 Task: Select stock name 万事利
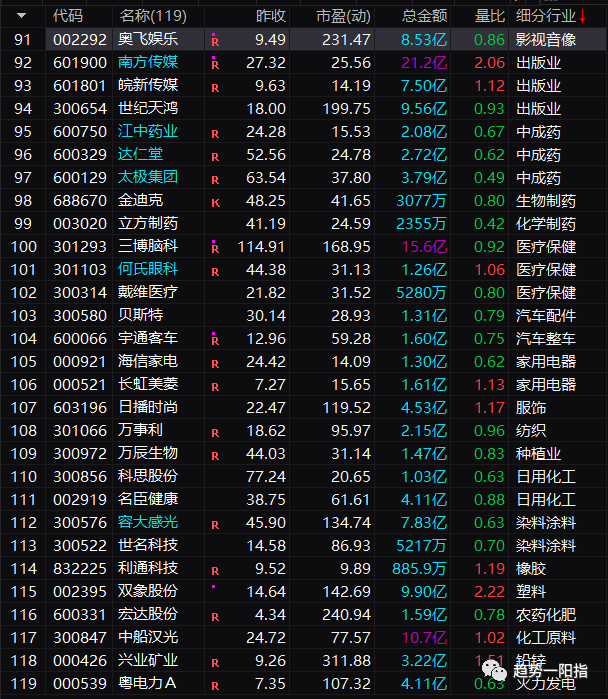pos(140,430)
